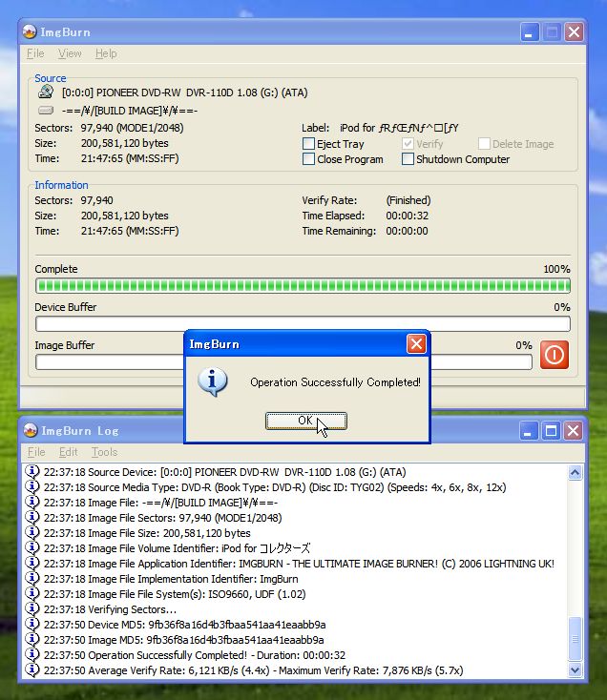Click the Device Buffer progress bar
The width and height of the screenshot is (607, 700).
[303, 323]
